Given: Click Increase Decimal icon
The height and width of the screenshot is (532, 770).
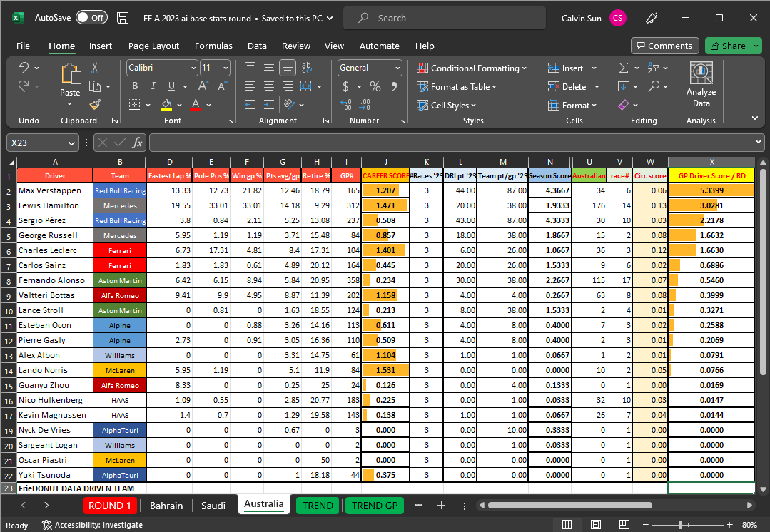Looking at the screenshot, I should pyautogui.click(x=345, y=105).
